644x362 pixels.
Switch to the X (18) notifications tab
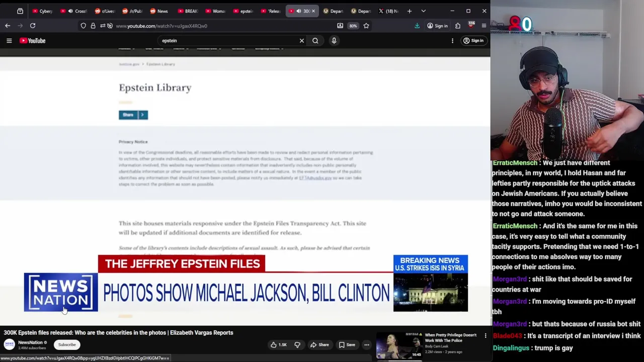[389, 11]
